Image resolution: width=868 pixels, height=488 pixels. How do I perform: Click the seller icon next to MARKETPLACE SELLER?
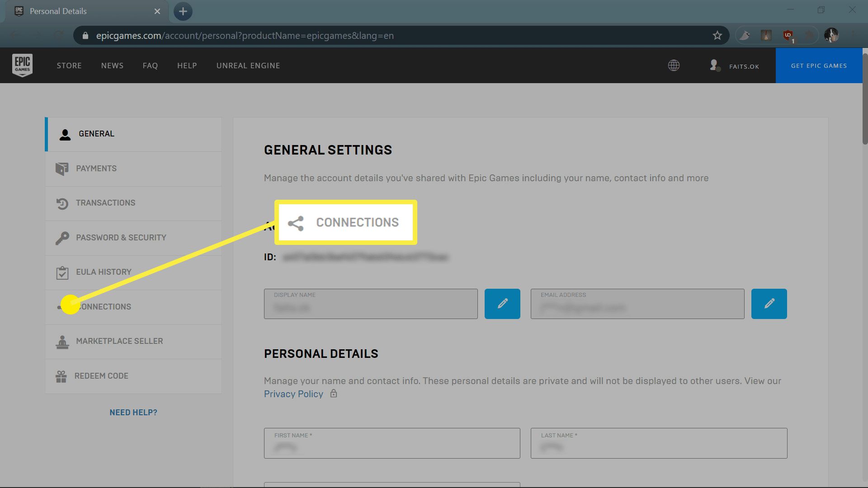tap(62, 342)
